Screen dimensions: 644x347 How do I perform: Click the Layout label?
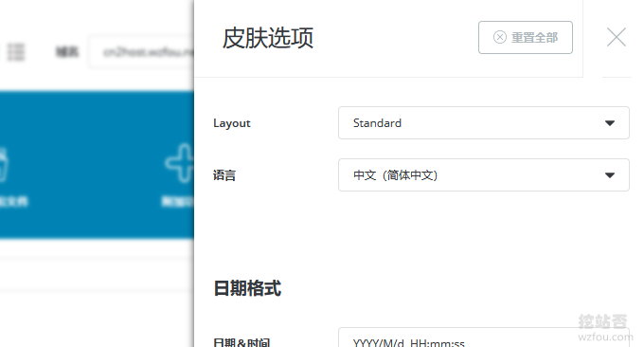232,123
